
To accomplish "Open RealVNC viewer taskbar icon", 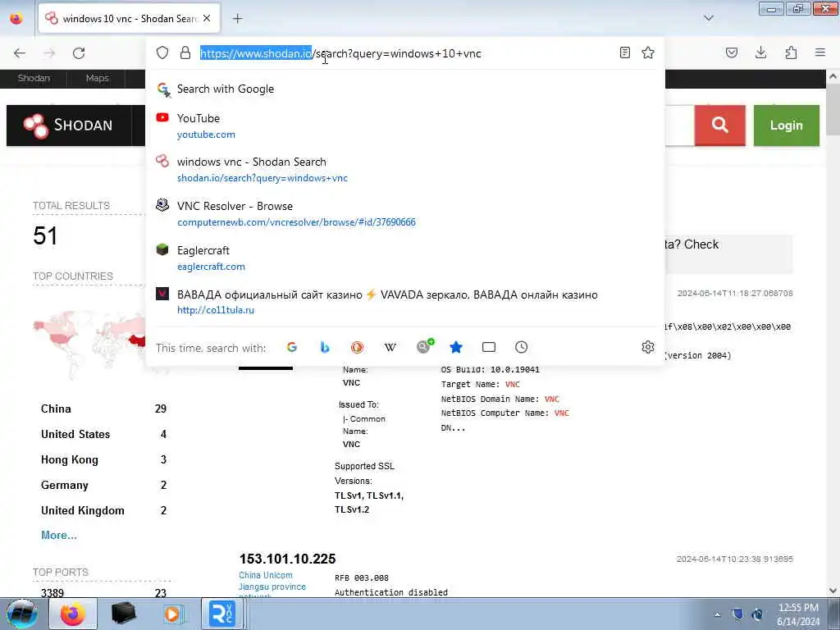I will click(x=221, y=614).
